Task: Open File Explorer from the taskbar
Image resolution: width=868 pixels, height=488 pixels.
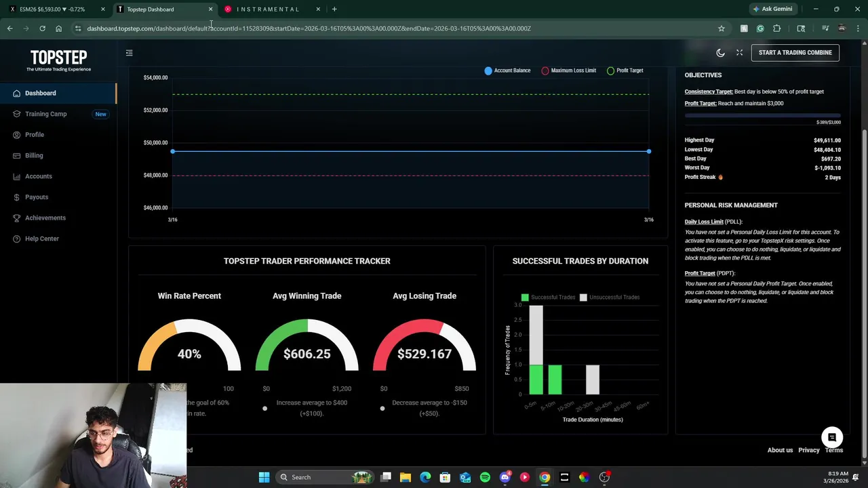Action: (x=406, y=477)
